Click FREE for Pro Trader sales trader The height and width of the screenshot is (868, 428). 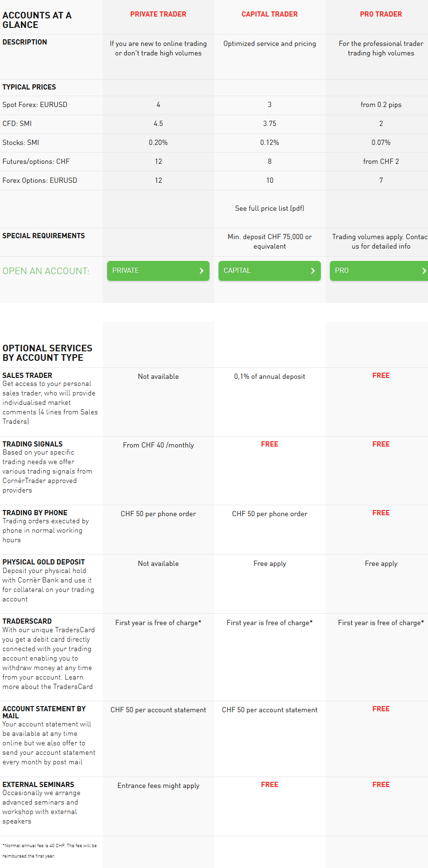tap(381, 376)
